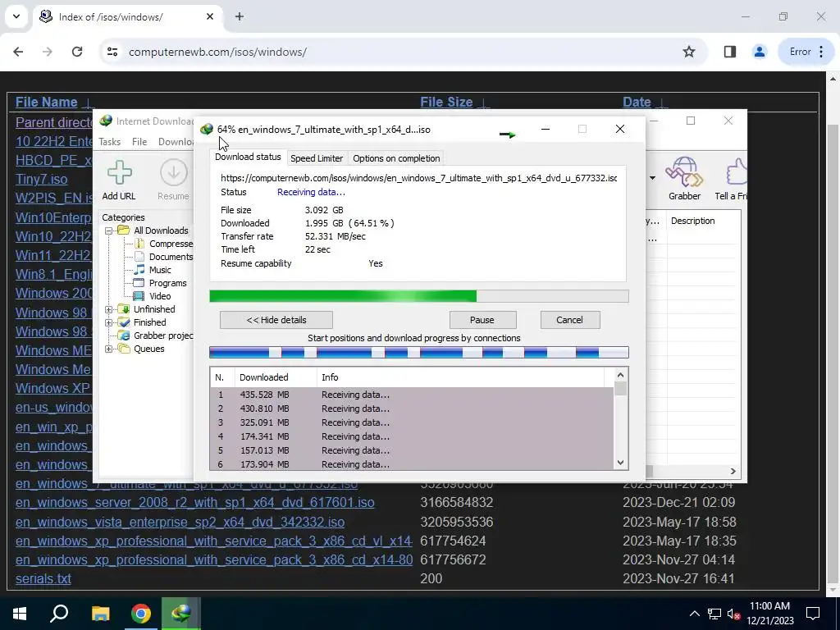Open a new Chrome tab
Screen dimensions: 840x630
point(240,16)
